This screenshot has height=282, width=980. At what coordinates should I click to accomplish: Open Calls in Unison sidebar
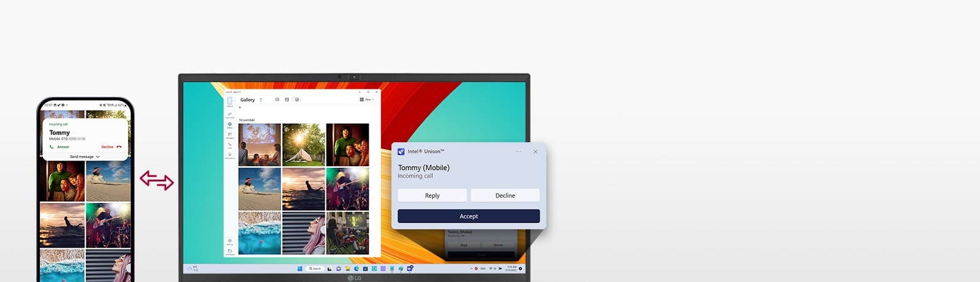pos(230,146)
